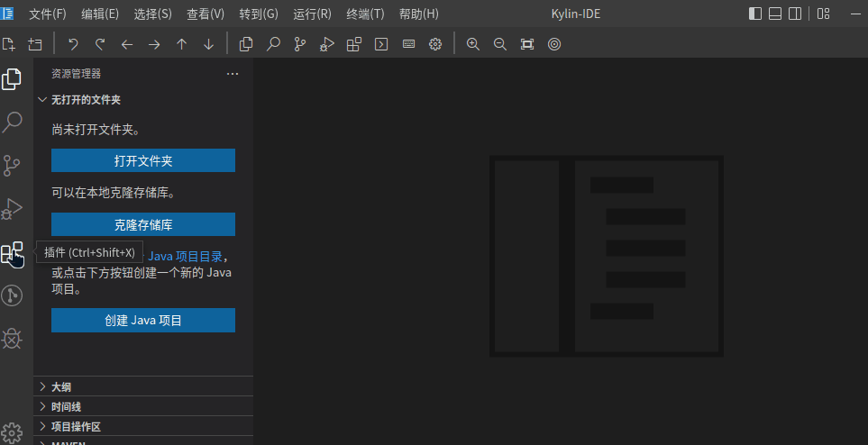Open the 终端(T) menu
The height and width of the screenshot is (445, 868).
coord(365,14)
